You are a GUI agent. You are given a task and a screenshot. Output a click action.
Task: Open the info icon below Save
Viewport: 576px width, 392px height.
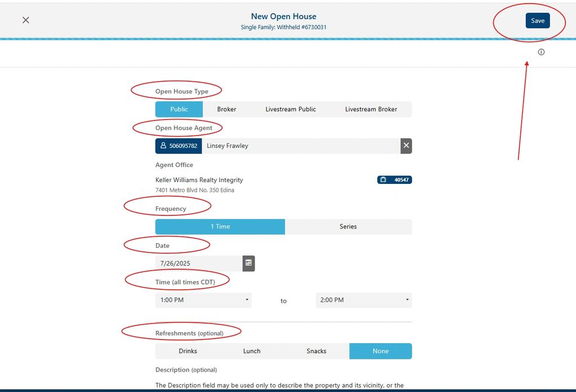point(541,52)
